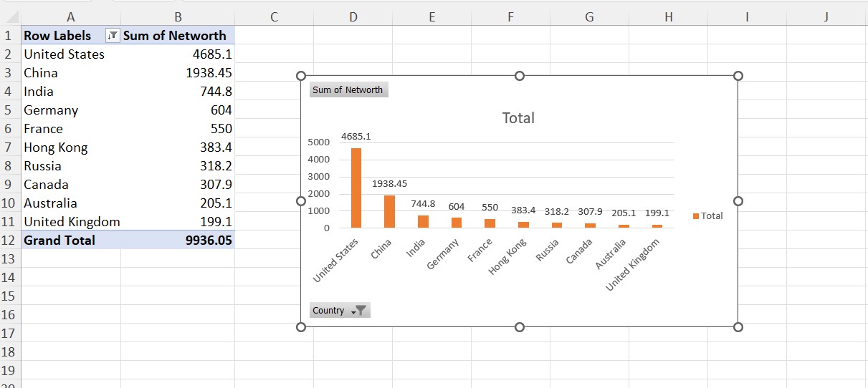The width and height of the screenshot is (868, 388).
Task: Click the Select All corner triangle
Action: point(10,17)
